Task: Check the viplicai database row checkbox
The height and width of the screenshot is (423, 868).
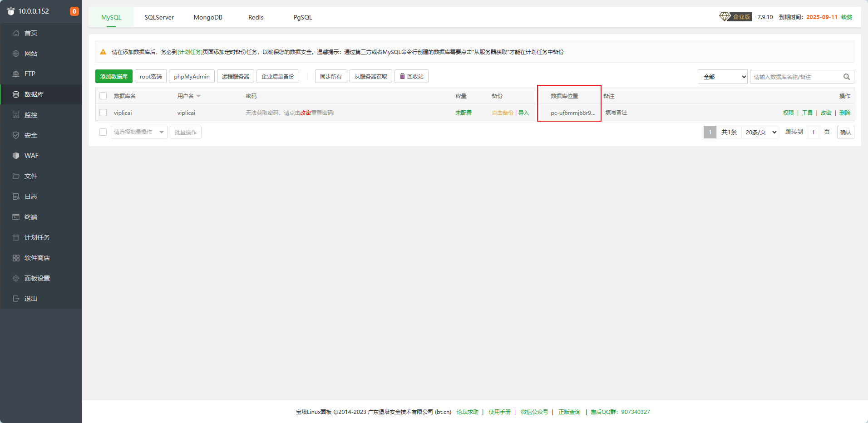Action: pyautogui.click(x=103, y=113)
